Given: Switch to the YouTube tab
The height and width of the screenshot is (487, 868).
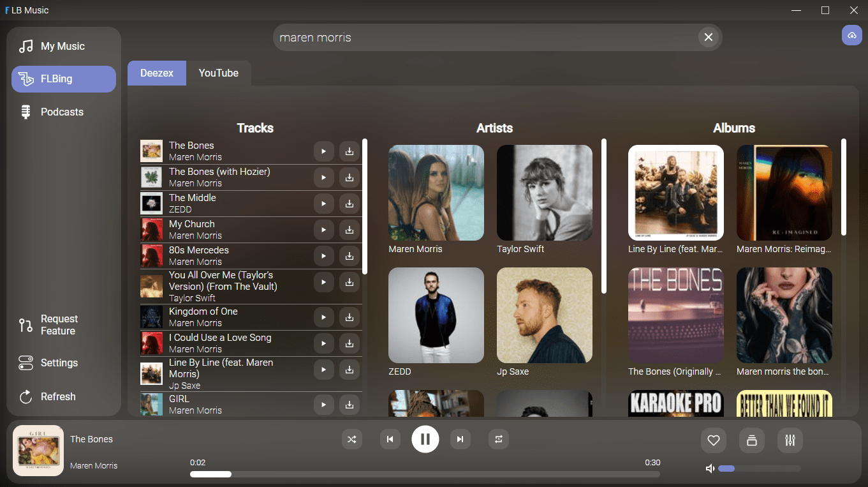Looking at the screenshot, I should (218, 73).
